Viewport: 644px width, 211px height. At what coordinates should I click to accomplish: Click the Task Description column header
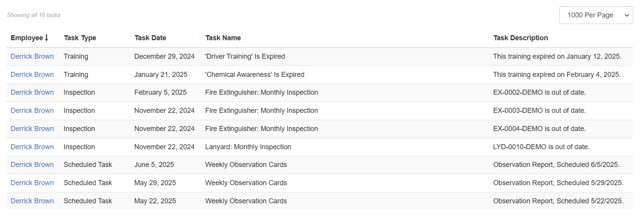tap(520, 38)
